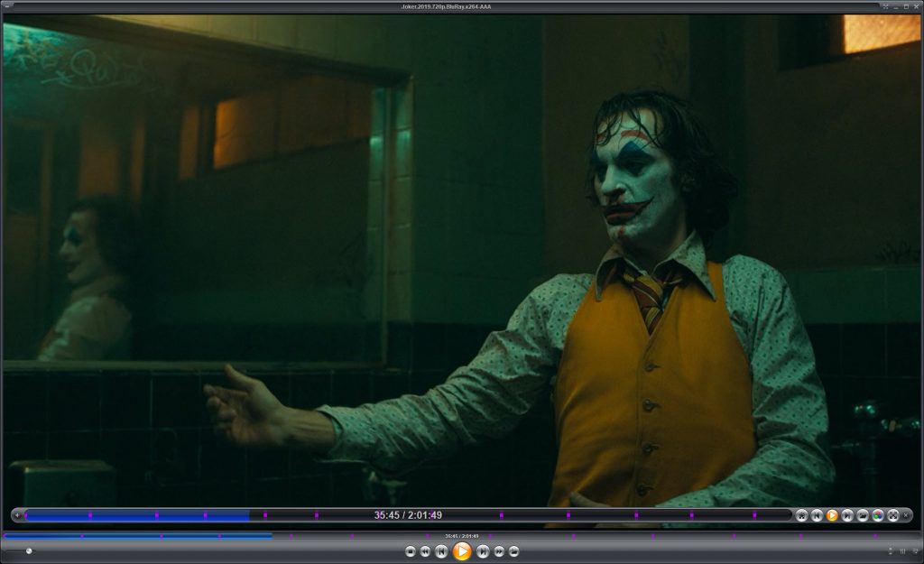Jump to the last chapter marker on overlay timeline
Image resolution: width=924 pixels, height=564 pixels.
754,515
